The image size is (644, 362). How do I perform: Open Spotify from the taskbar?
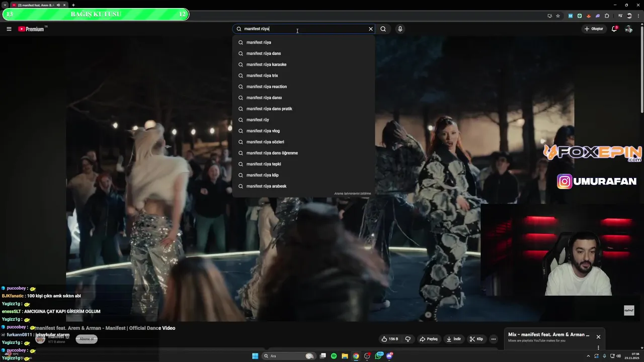click(334, 356)
